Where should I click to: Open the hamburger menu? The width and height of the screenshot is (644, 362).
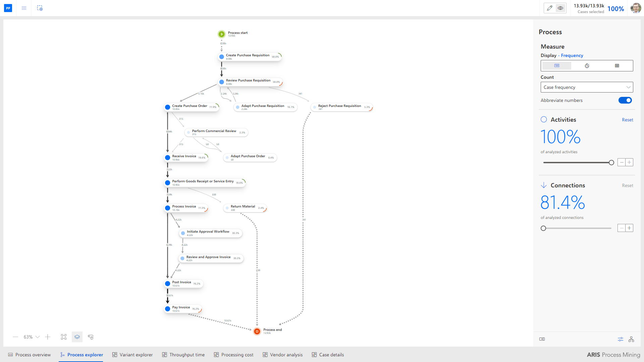tap(23, 8)
